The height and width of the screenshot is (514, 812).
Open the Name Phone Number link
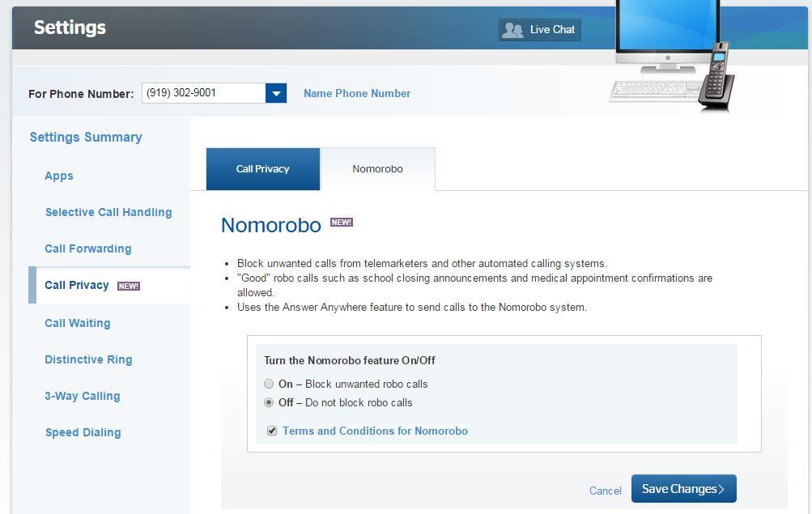(356, 93)
